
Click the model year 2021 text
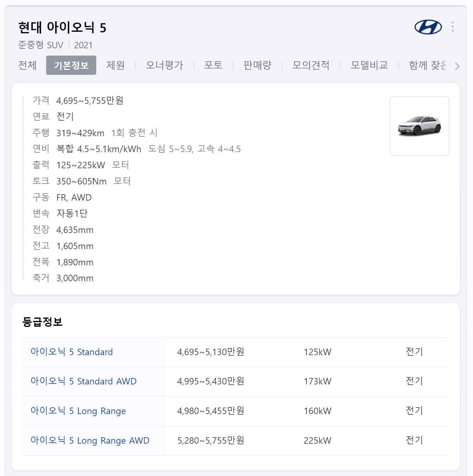(83, 45)
